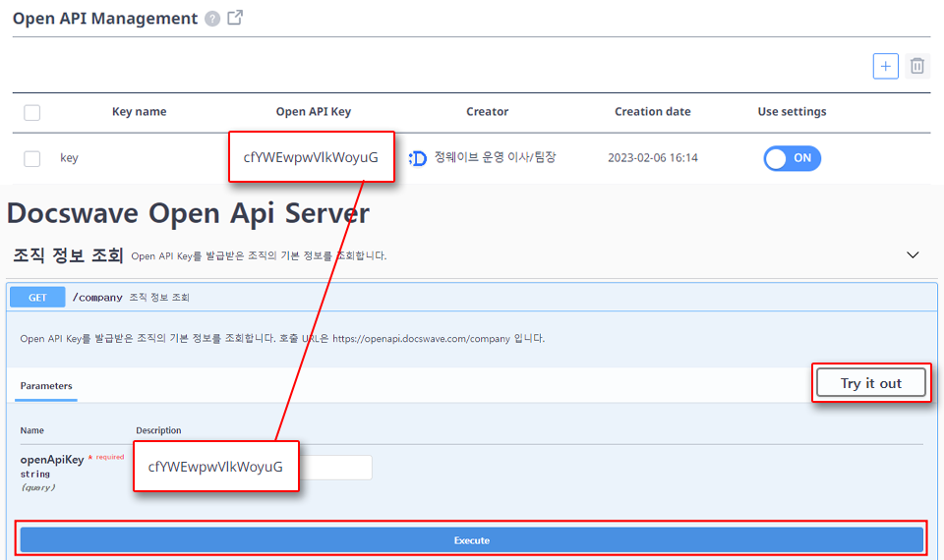Click the blue Execute button
The width and height of the screenshot is (944, 560).
[471, 540]
